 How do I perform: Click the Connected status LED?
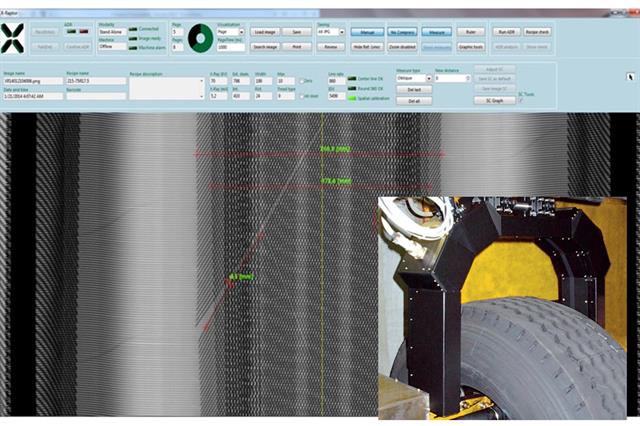[x=133, y=29]
